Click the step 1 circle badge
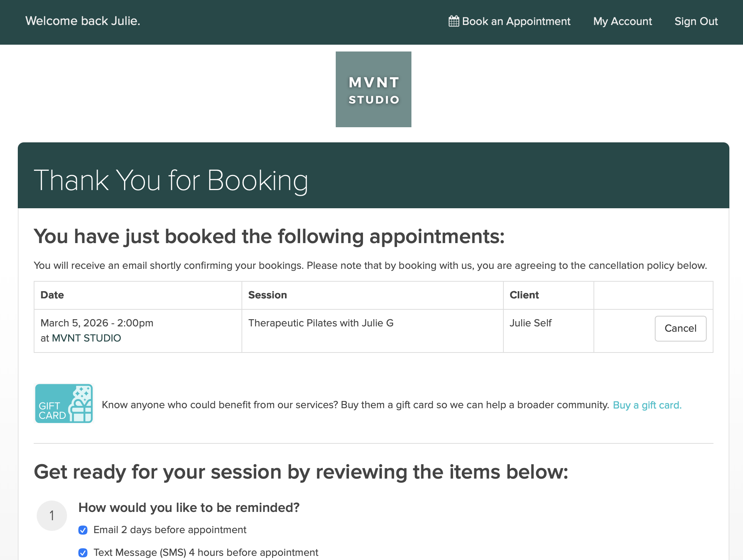Image resolution: width=743 pixels, height=560 pixels. (x=52, y=516)
